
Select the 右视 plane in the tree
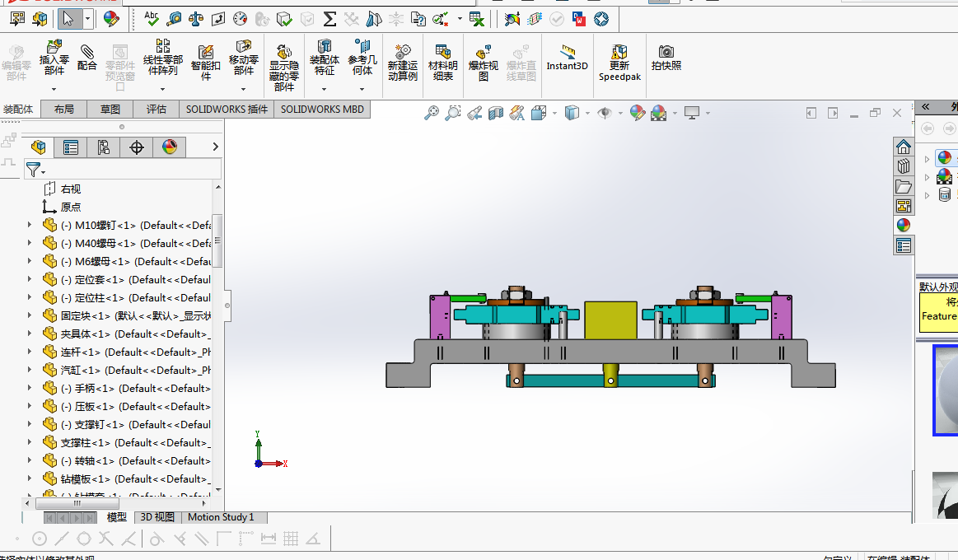pos(71,189)
